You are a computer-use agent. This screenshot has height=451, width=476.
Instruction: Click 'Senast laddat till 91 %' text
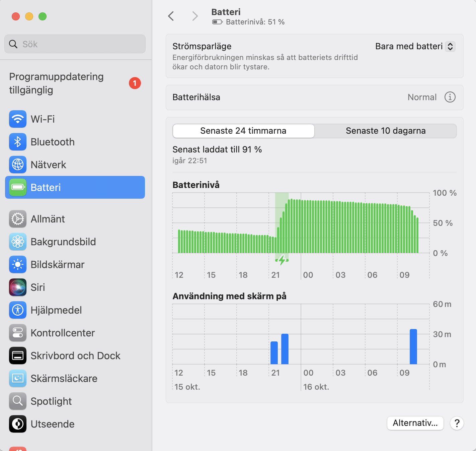tap(217, 149)
